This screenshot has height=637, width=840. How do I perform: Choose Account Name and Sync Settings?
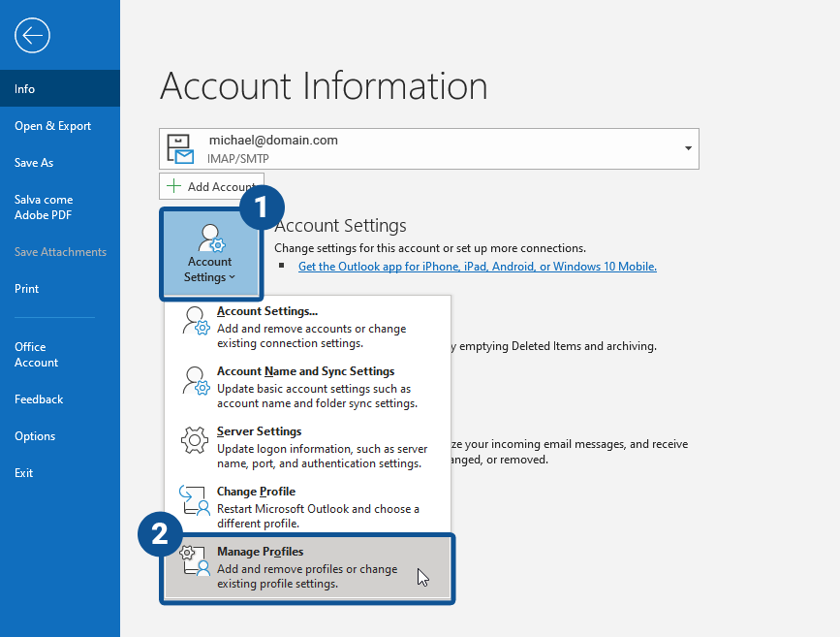pyautogui.click(x=307, y=387)
